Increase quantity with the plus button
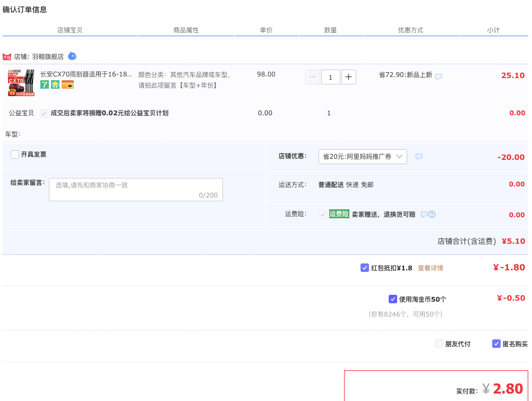The image size is (532, 401). click(348, 77)
